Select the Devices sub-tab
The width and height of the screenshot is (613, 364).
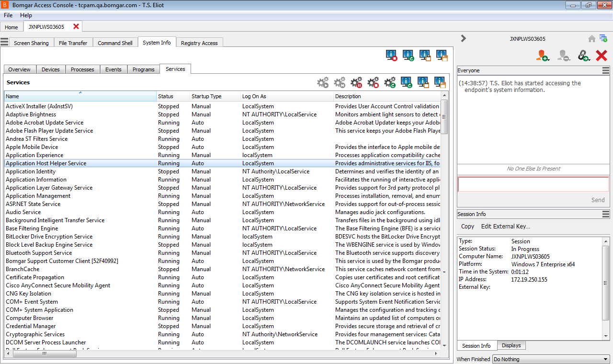tap(51, 69)
